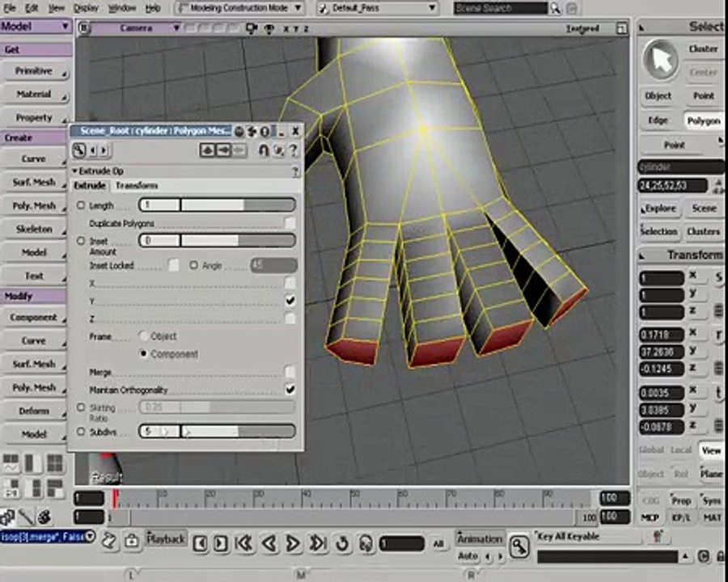Open the Edit menu
728x582 pixels.
32,8
